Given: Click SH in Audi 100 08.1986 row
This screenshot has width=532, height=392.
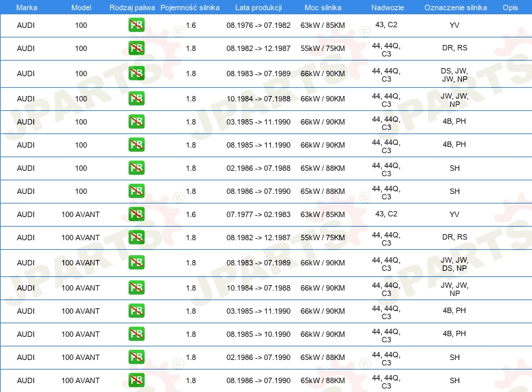Looking at the screenshot, I should [x=454, y=191].
